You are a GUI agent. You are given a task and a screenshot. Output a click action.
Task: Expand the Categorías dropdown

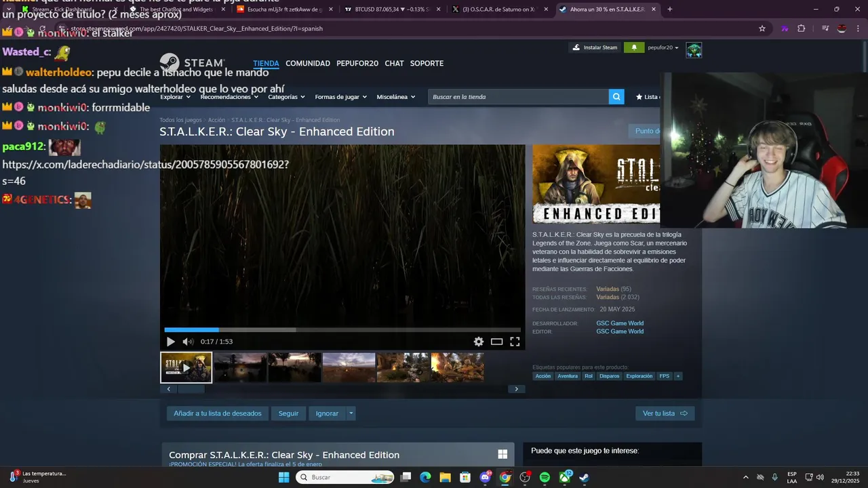pyautogui.click(x=286, y=97)
